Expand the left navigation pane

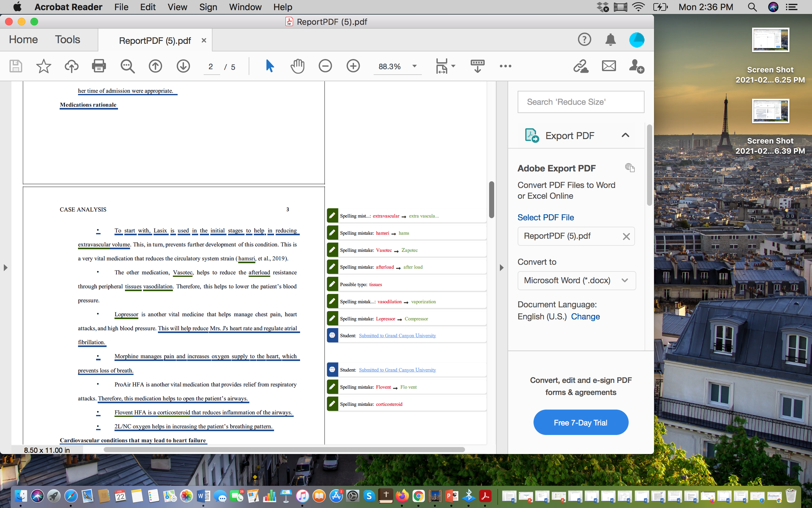[x=5, y=268]
